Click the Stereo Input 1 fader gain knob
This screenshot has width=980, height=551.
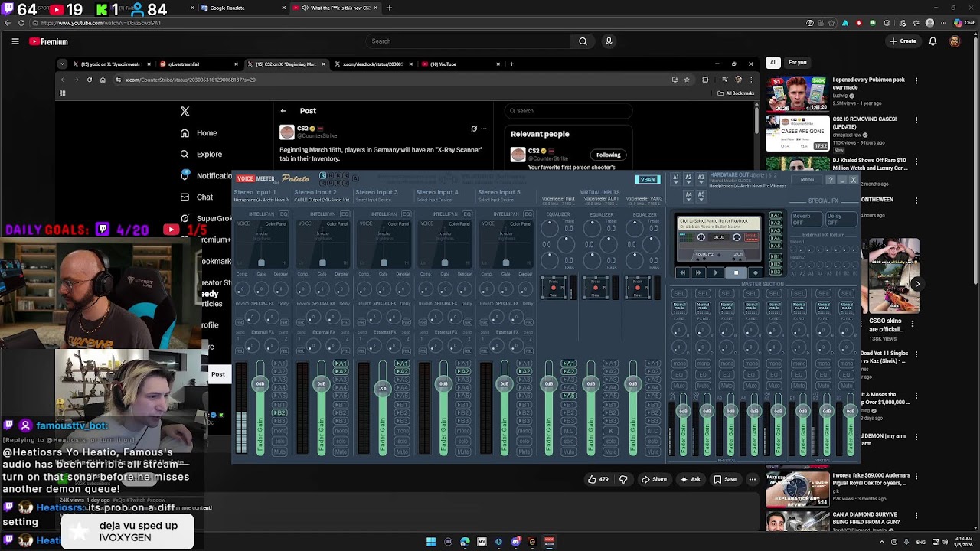(x=260, y=383)
